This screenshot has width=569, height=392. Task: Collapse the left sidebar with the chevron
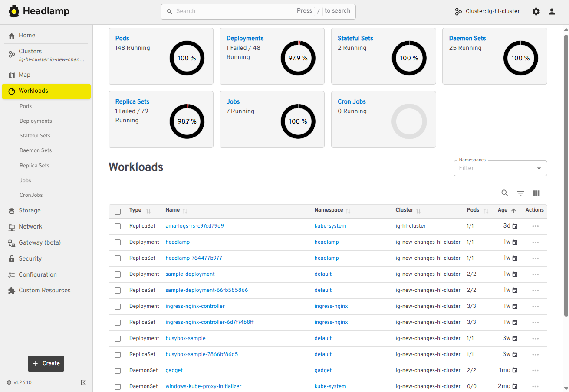[84, 382]
